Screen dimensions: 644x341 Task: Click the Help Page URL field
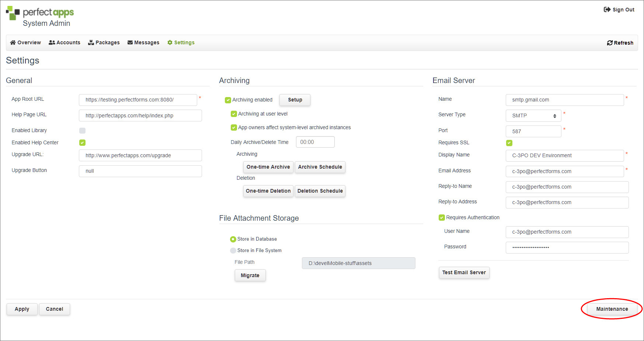click(140, 116)
